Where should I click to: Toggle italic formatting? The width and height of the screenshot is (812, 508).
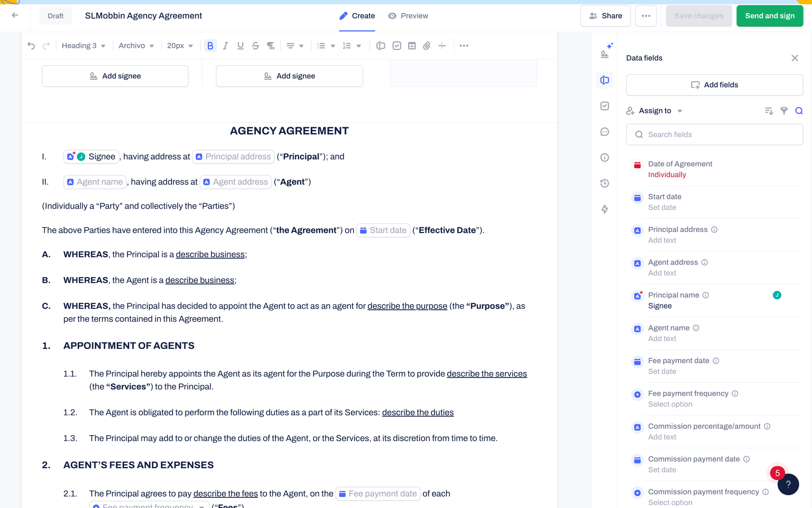pos(225,46)
